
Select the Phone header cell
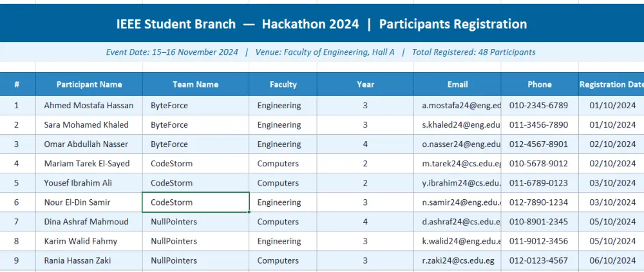[x=540, y=84]
